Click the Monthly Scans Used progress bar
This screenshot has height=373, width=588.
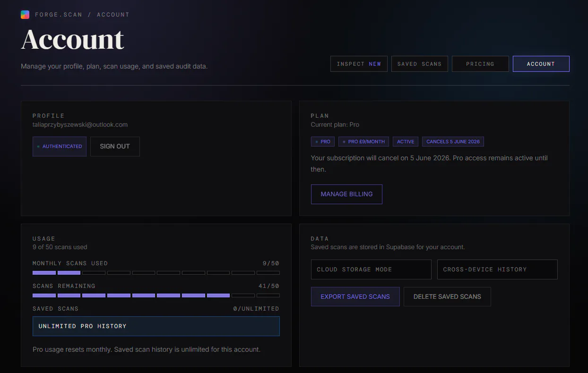(156, 273)
